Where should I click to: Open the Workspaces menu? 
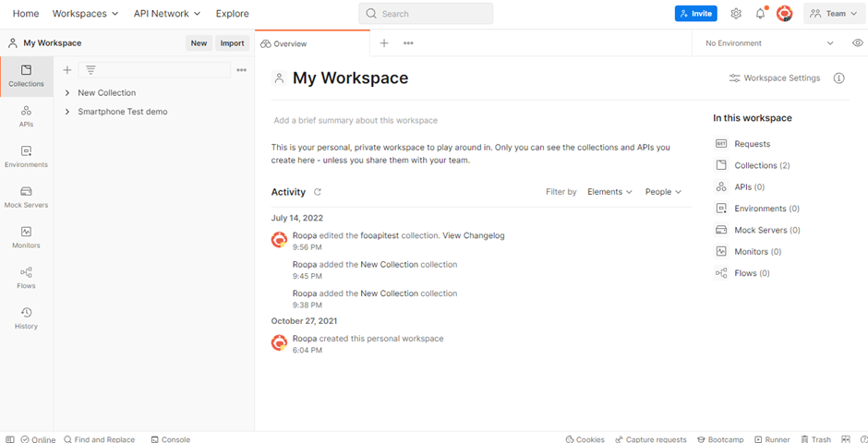coord(85,14)
